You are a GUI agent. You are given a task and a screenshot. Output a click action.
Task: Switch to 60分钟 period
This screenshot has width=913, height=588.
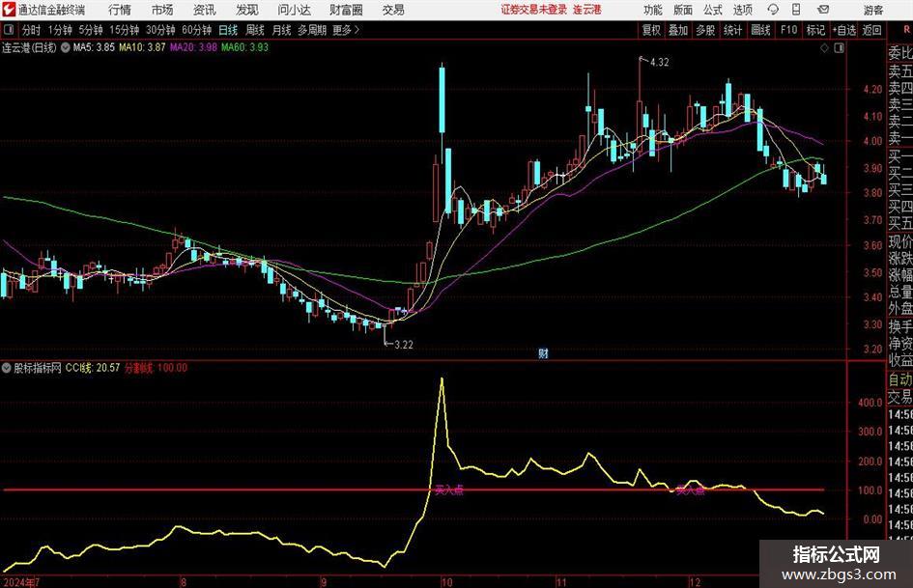[x=196, y=30]
